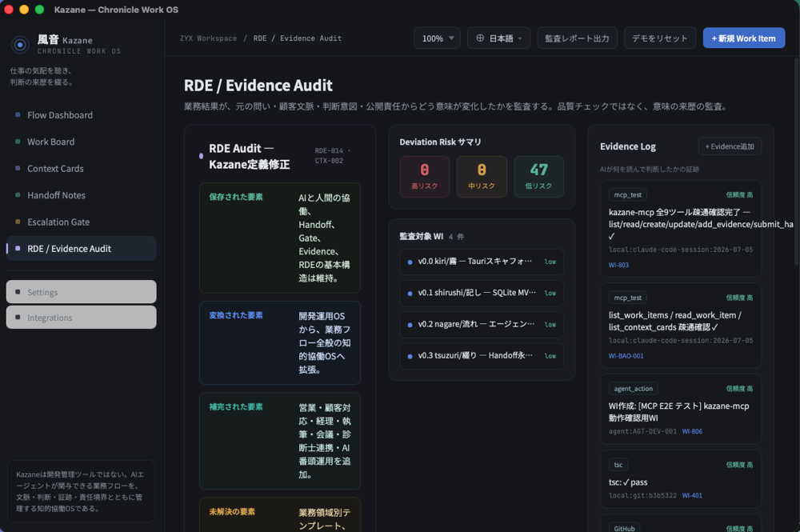Open audit item v0.2 nagare/流れ

pyautogui.click(x=482, y=325)
